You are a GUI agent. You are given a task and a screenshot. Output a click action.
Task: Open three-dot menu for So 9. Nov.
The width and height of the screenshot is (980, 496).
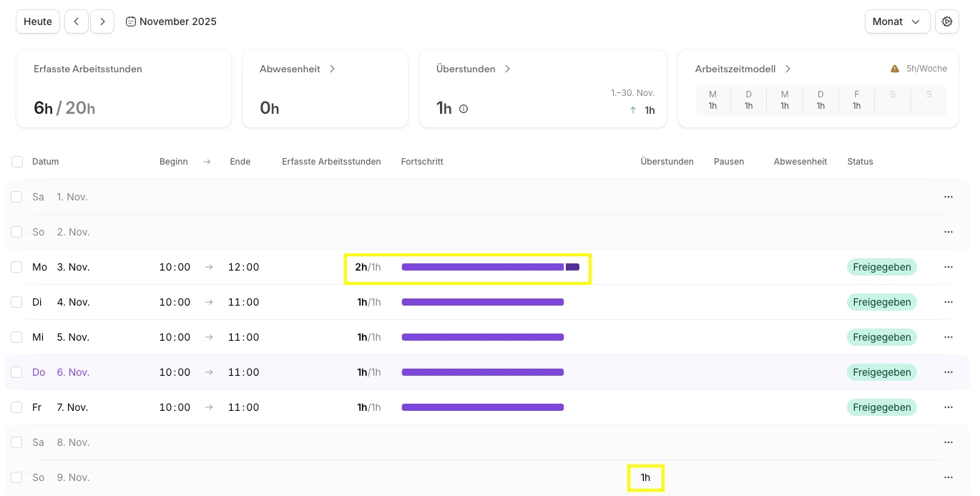949,477
